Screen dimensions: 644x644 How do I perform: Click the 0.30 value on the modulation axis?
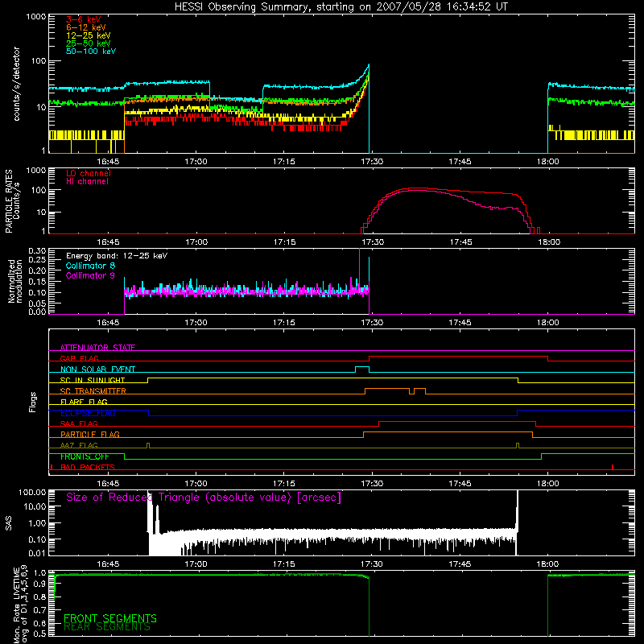(37, 251)
